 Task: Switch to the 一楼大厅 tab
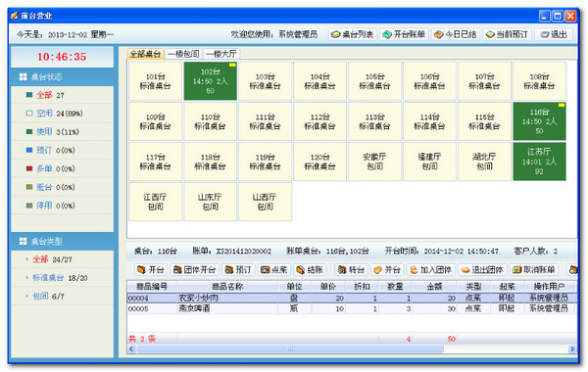pos(221,54)
